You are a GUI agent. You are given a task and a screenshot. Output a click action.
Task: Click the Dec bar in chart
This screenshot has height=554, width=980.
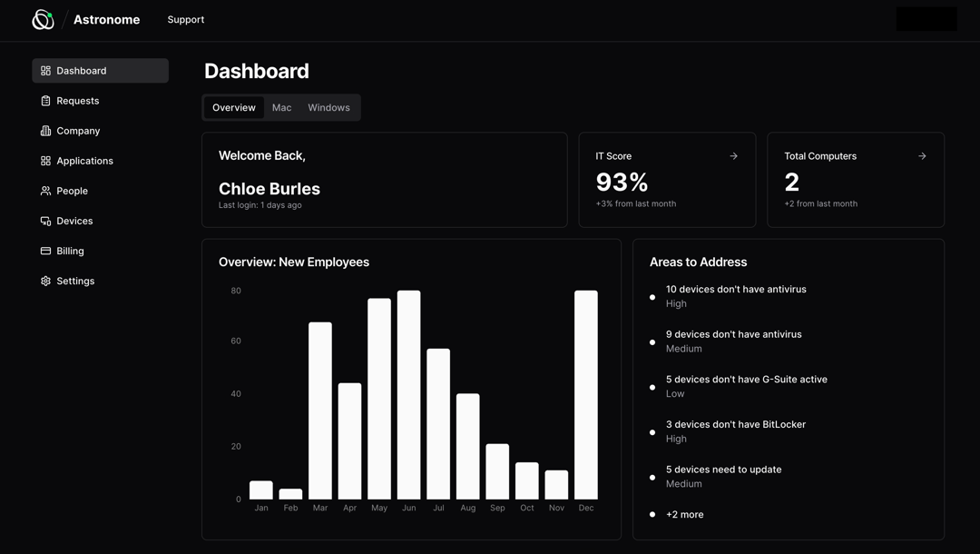586,394
